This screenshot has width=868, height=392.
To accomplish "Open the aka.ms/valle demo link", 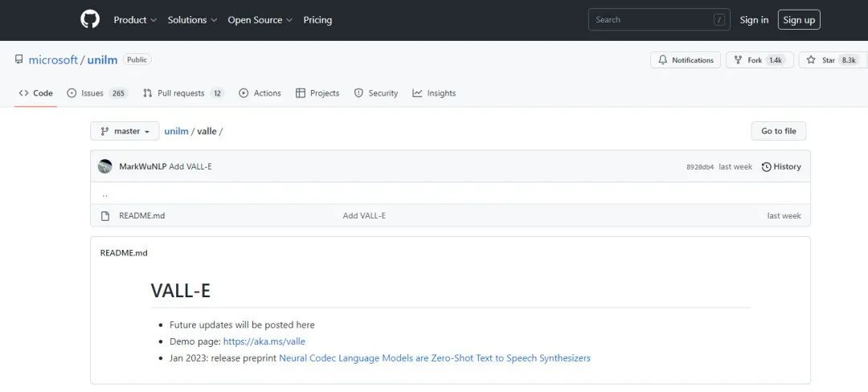I will click(x=264, y=341).
